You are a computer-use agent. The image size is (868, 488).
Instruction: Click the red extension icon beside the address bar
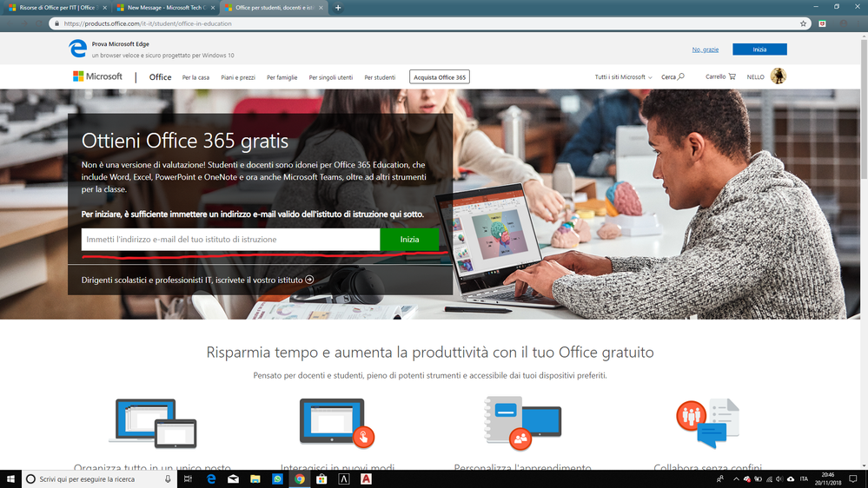click(x=823, y=23)
